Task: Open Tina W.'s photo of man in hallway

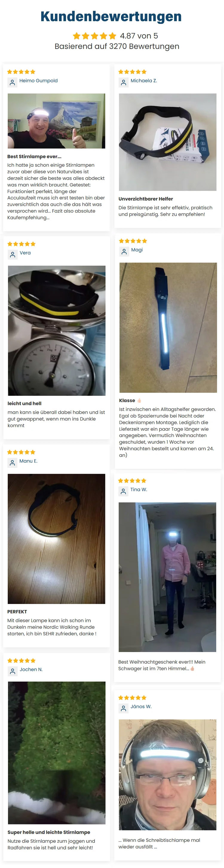Action: click(x=167, y=577)
